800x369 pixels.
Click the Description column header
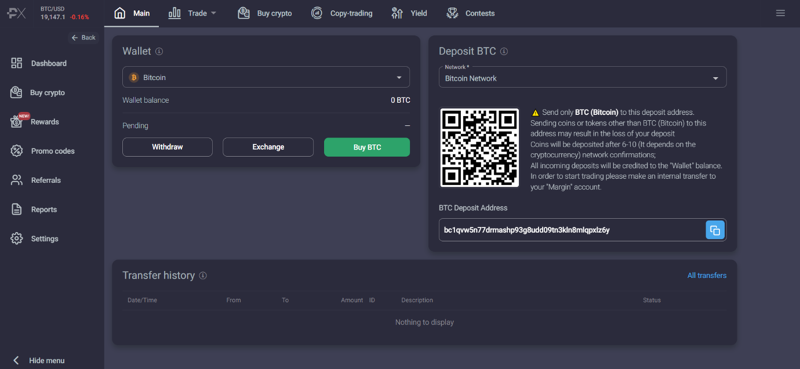pos(417,300)
